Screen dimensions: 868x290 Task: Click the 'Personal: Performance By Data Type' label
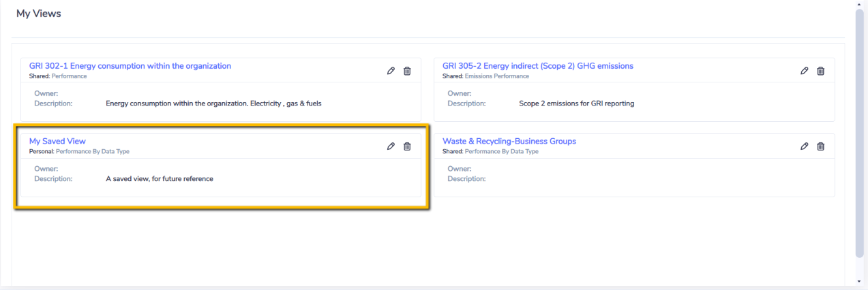point(79,151)
